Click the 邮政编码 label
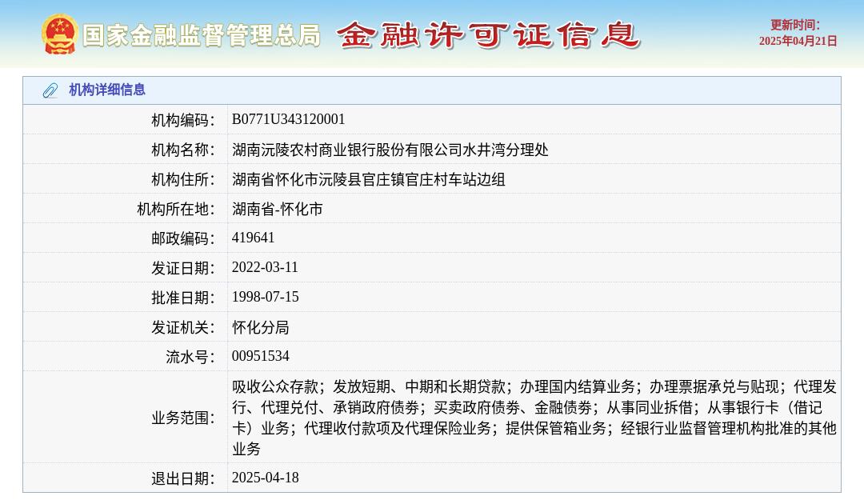Screen dimensions: 864x504 [x=183, y=238]
